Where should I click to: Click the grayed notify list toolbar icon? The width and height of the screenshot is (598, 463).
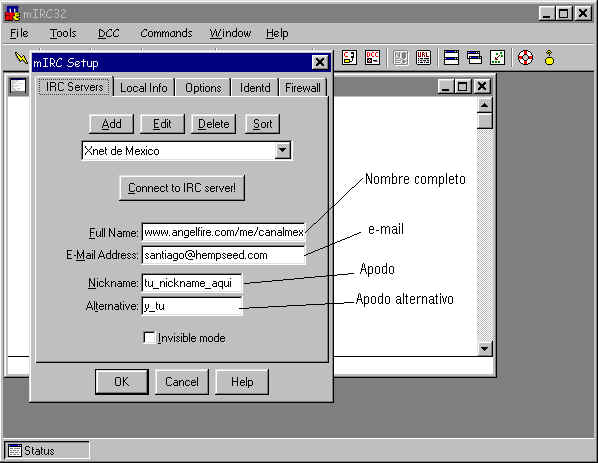pos(400,58)
